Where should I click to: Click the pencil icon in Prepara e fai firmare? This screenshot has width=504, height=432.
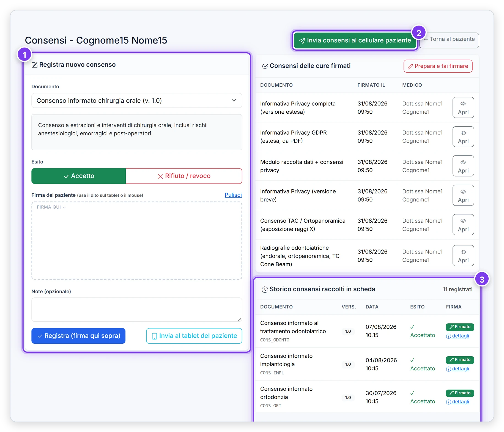click(x=410, y=66)
